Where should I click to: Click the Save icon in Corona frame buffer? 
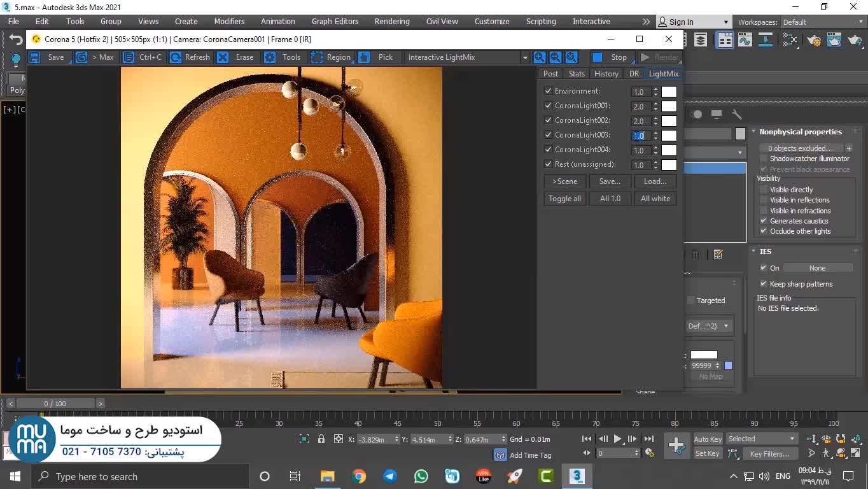click(x=35, y=57)
